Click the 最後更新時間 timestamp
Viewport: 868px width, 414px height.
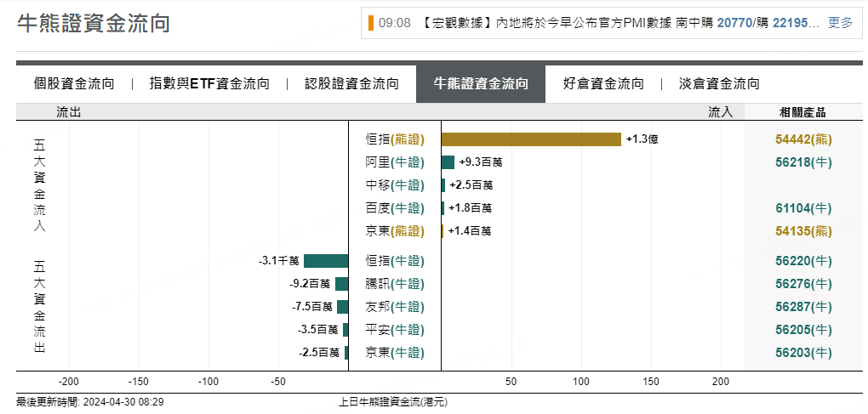coord(90,402)
